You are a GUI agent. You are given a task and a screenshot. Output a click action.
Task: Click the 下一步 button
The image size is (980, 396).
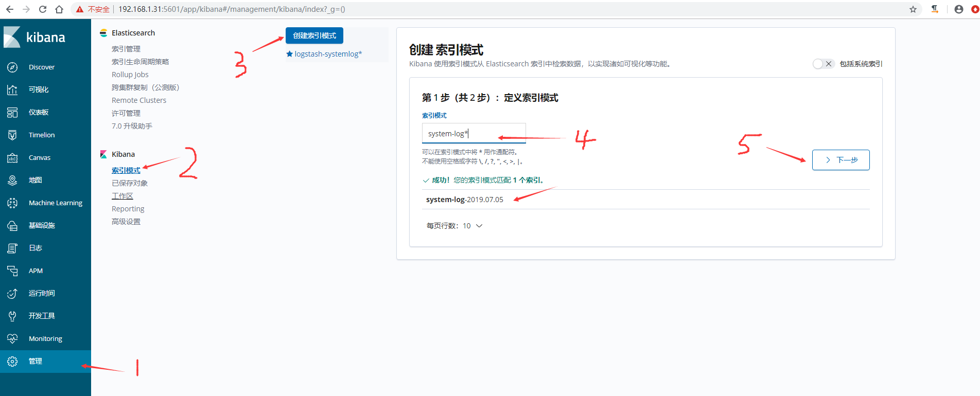(841, 160)
